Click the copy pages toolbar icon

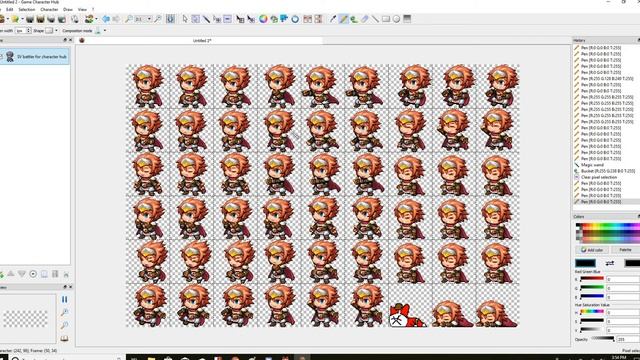pyautogui.click(x=75, y=19)
